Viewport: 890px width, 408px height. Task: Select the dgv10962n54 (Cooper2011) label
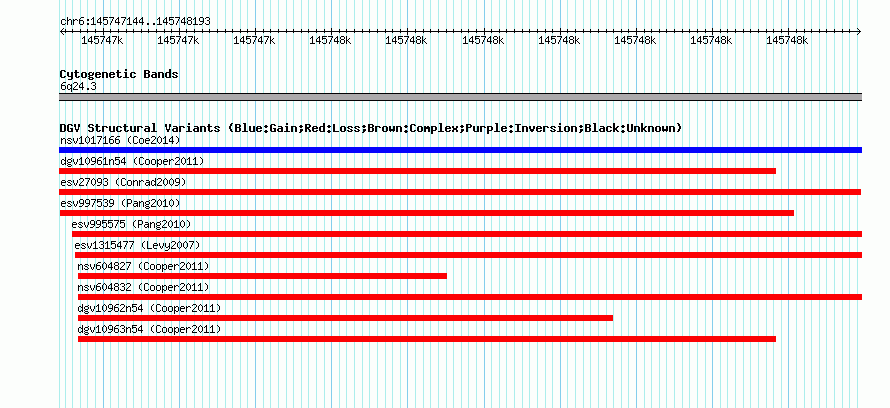coord(149,308)
